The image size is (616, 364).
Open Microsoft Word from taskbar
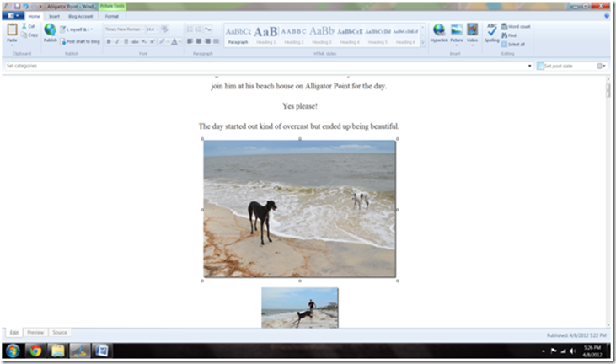point(102,351)
